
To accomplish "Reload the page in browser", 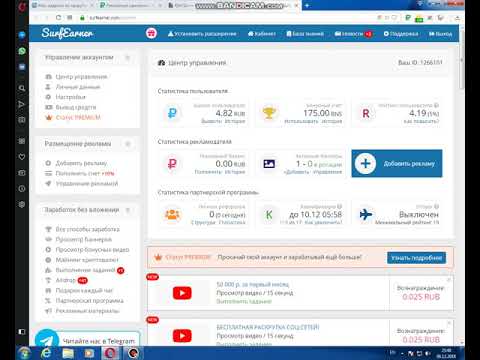I will coord(58,18).
